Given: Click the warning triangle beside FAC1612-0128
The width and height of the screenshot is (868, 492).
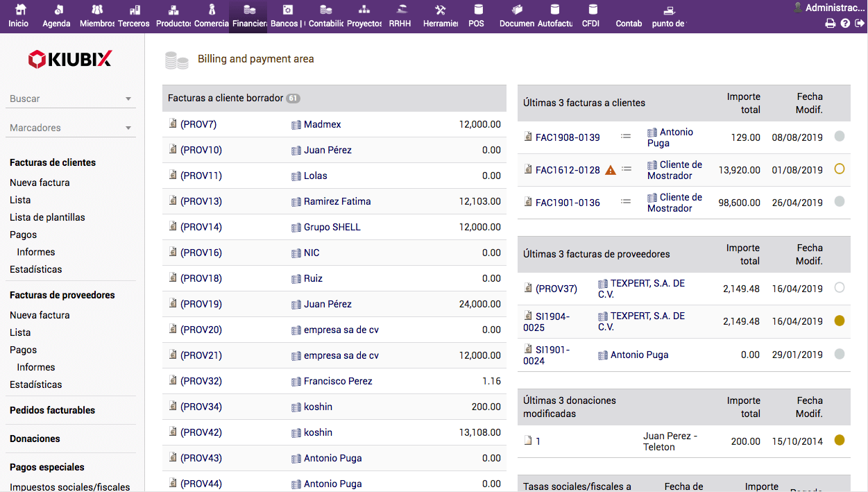Looking at the screenshot, I should point(611,170).
